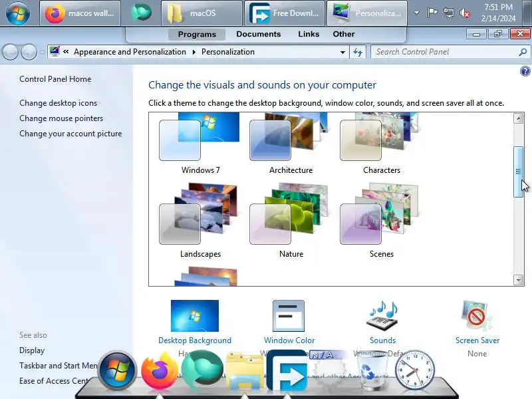Open recent pages dropdown beside nav arrows
The height and width of the screenshot is (399, 532).
42,53
